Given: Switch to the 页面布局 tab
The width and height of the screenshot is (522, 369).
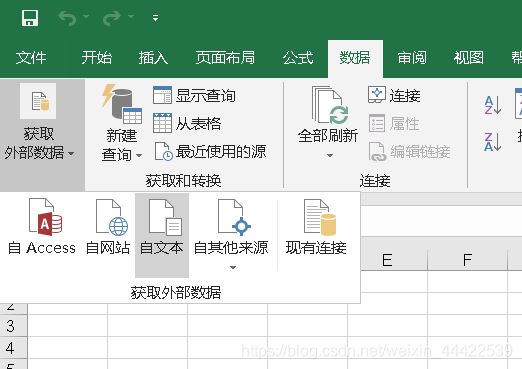Looking at the screenshot, I should [225, 58].
